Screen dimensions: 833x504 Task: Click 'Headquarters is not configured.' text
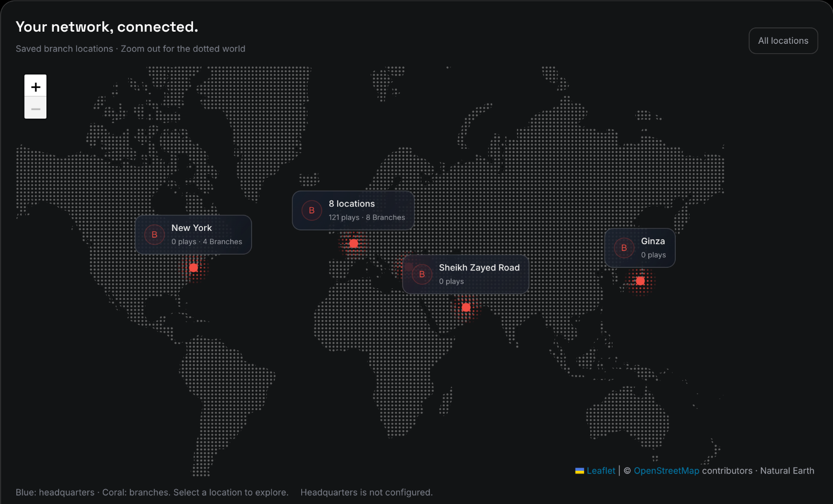click(367, 492)
